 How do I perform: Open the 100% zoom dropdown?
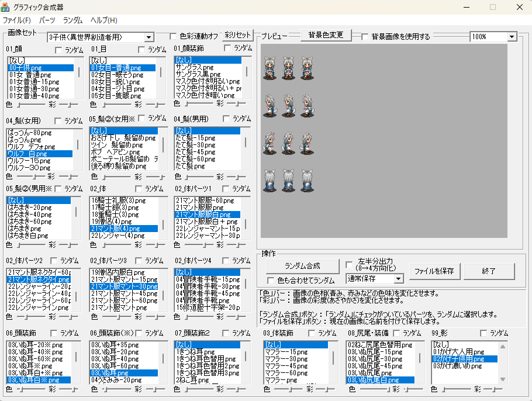coord(512,36)
